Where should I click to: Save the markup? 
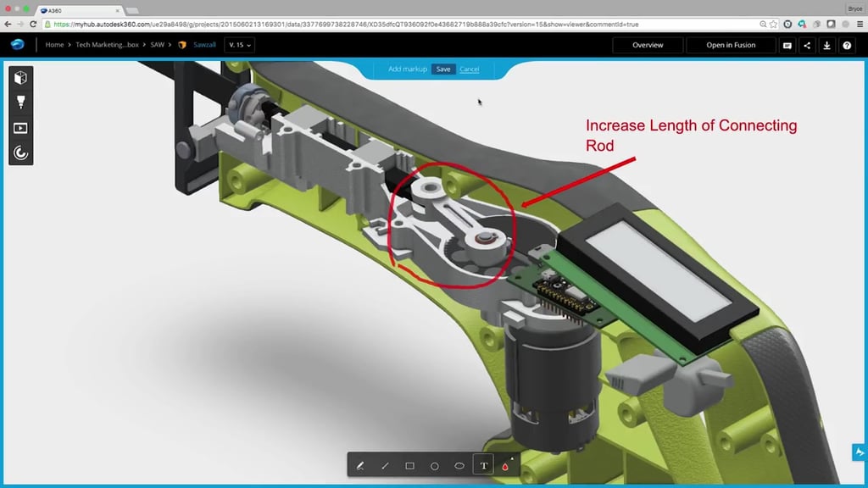pyautogui.click(x=443, y=69)
